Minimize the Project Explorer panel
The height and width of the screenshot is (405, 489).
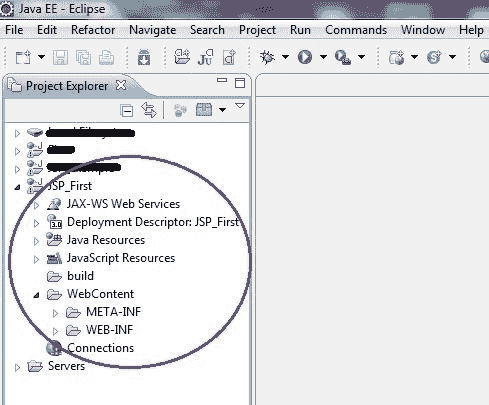pyautogui.click(x=222, y=80)
